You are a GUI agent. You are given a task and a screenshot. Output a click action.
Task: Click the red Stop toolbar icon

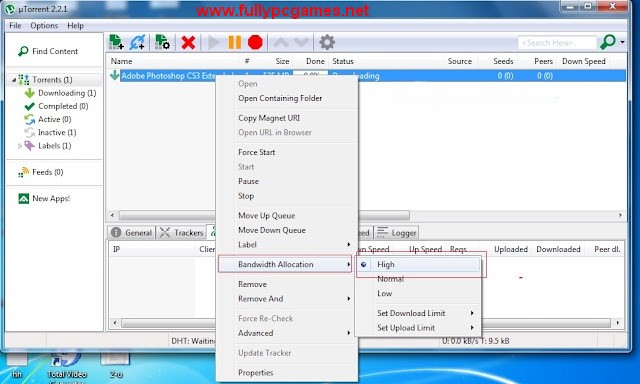(x=255, y=42)
